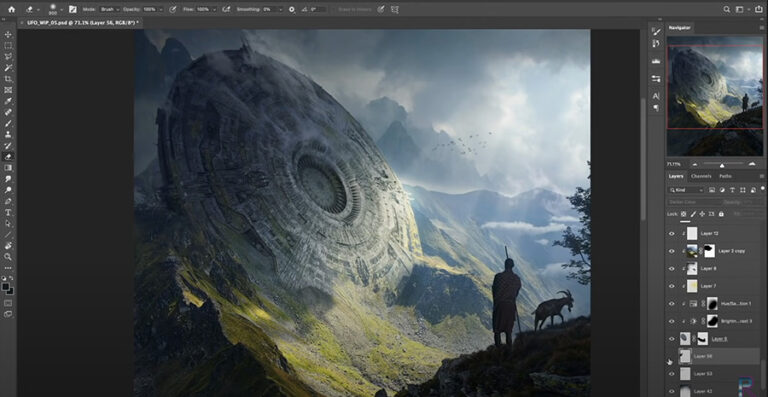Screen dimensions: 768x397
Task: Click the Navigator zoom slider handle
Action: [x=721, y=165]
